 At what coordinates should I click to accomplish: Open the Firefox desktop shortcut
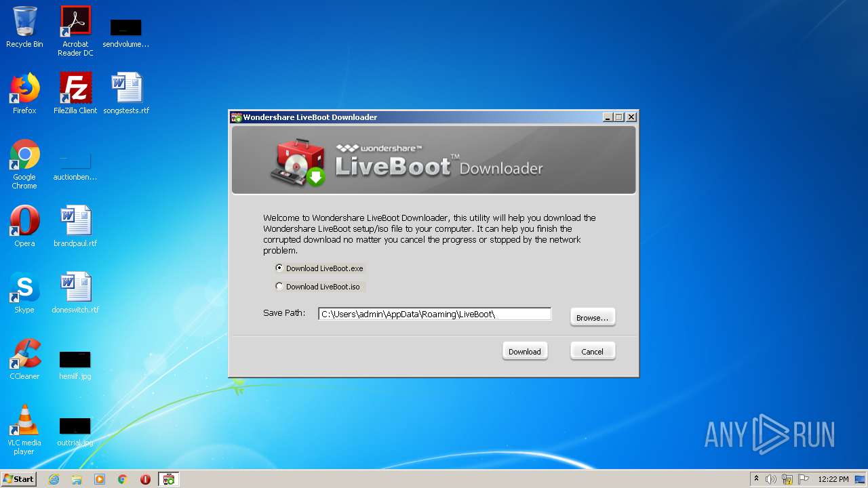(x=24, y=94)
